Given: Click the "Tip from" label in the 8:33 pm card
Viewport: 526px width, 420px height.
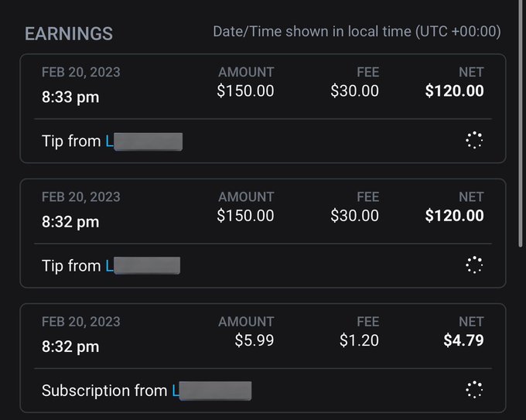Looking at the screenshot, I should coord(71,142).
